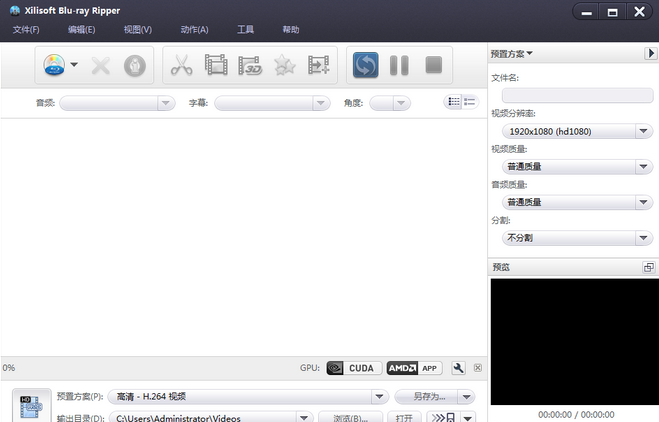Image resolution: width=659 pixels, height=422 pixels.
Task: Click the 打开 open folder button
Action: coord(404,418)
